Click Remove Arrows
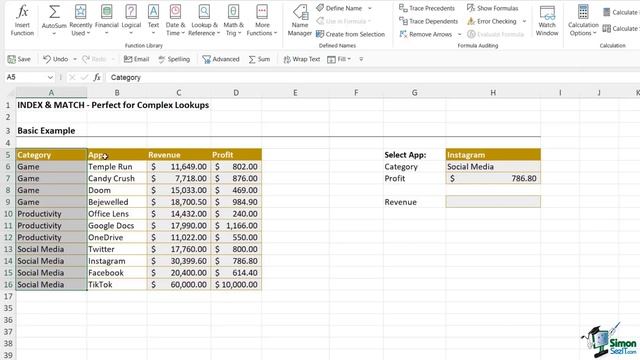The image size is (640, 360). (x=426, y=34)
